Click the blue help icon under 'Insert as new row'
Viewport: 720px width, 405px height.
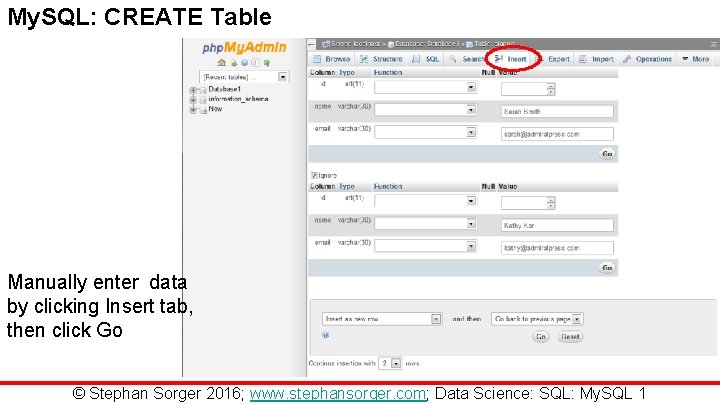coord(326,335)
